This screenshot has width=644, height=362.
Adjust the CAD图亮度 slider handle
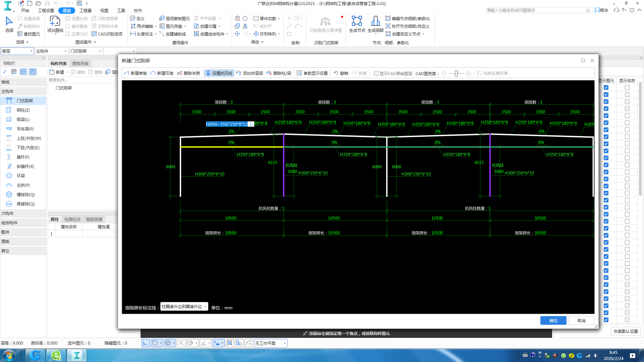click(456, 73)
